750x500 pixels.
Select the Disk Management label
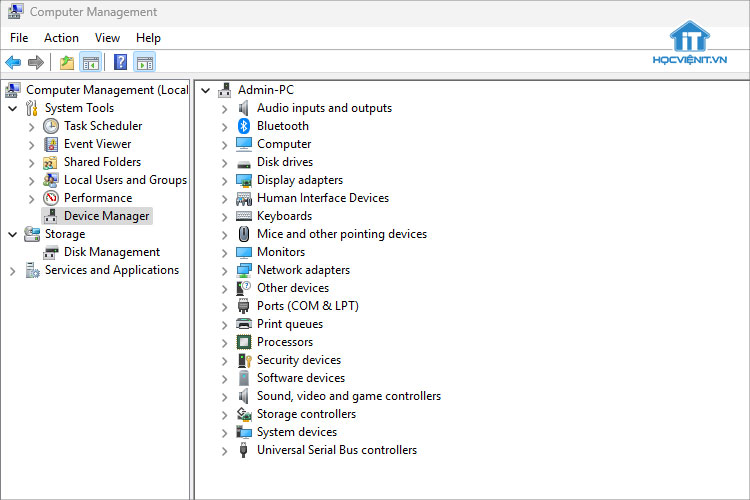(x=112, y=252)
